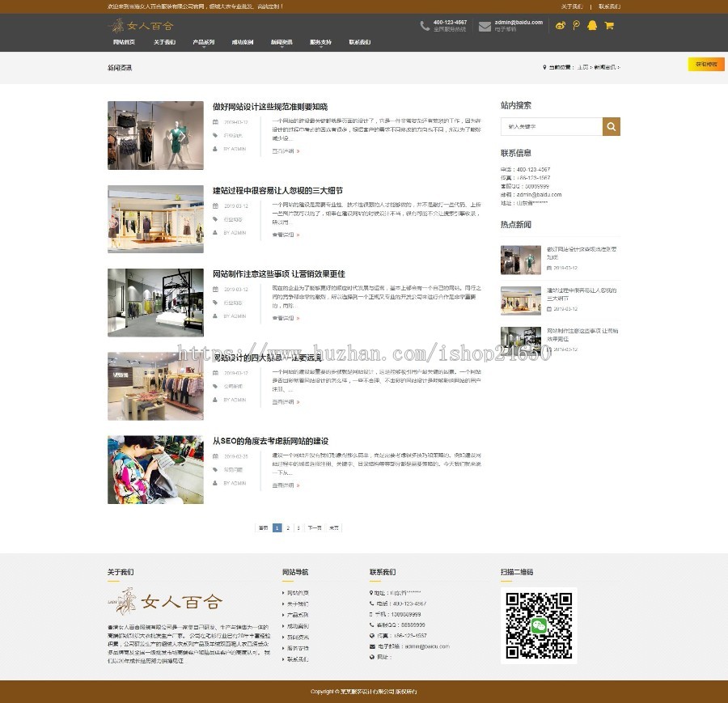Click the tag icon of article 建站过程中很容易让人忽视的三大细节
728x703 pixels.
point(215,219)
